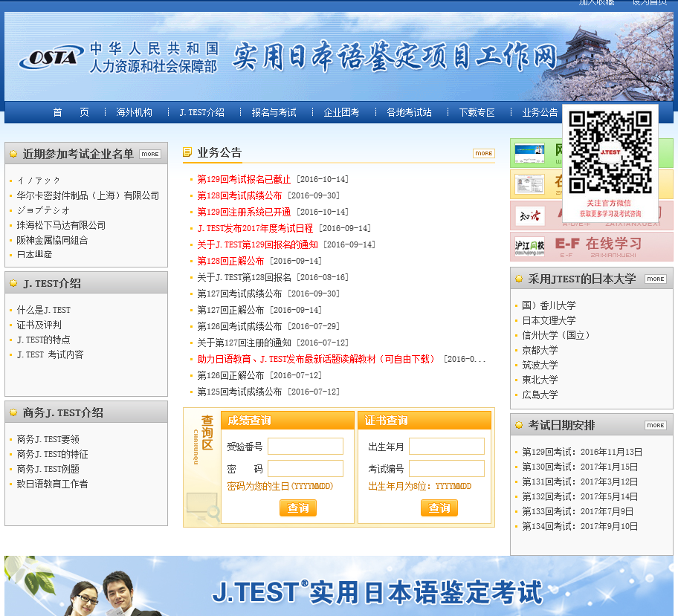Open 第126回正解公布 announcement
Screen dimensions: 678x616
coord(230,376)
